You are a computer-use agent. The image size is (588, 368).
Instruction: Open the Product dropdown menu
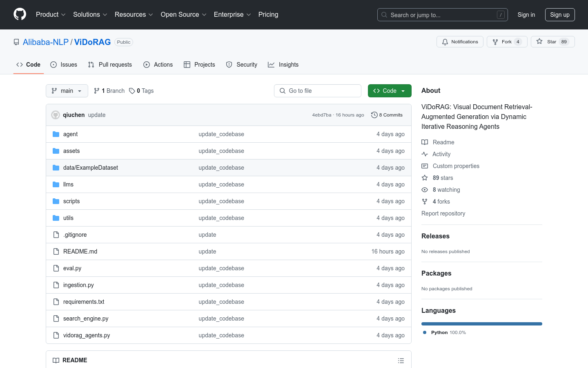click(51, 14)
